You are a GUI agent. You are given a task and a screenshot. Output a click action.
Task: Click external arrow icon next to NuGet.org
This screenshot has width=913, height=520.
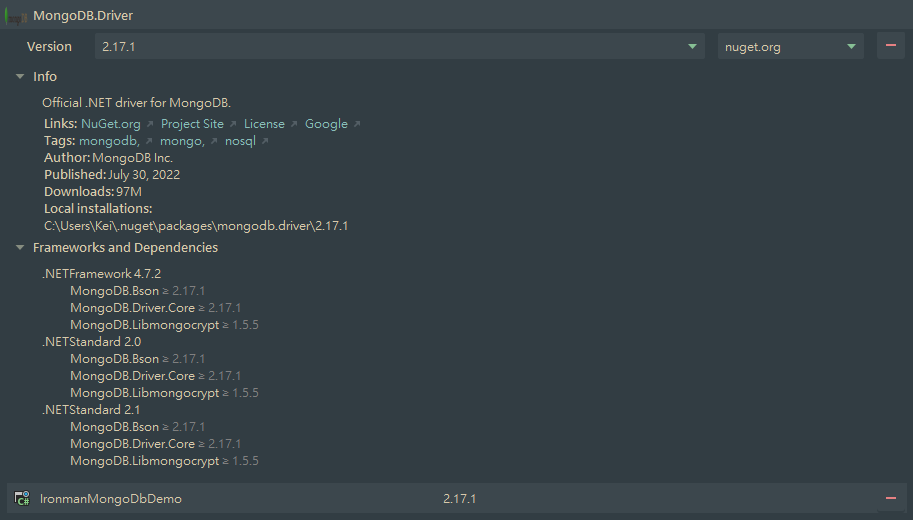pyautogui.click(x=150, y=124)
